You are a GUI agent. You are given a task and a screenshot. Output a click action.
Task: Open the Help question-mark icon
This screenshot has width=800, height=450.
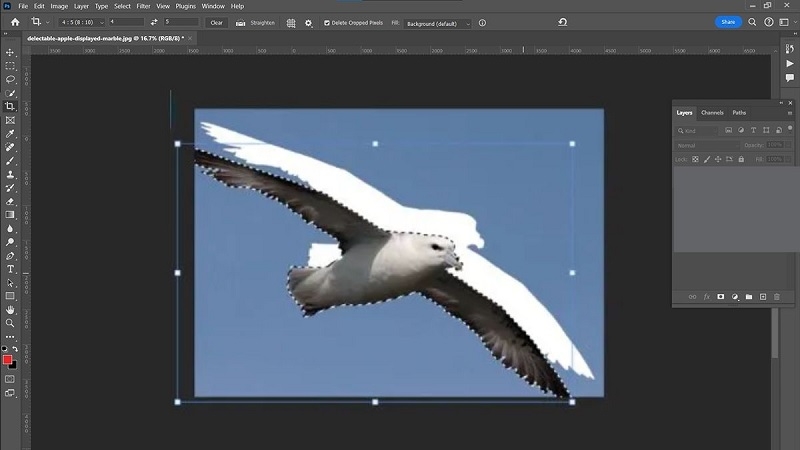point(768,22)
